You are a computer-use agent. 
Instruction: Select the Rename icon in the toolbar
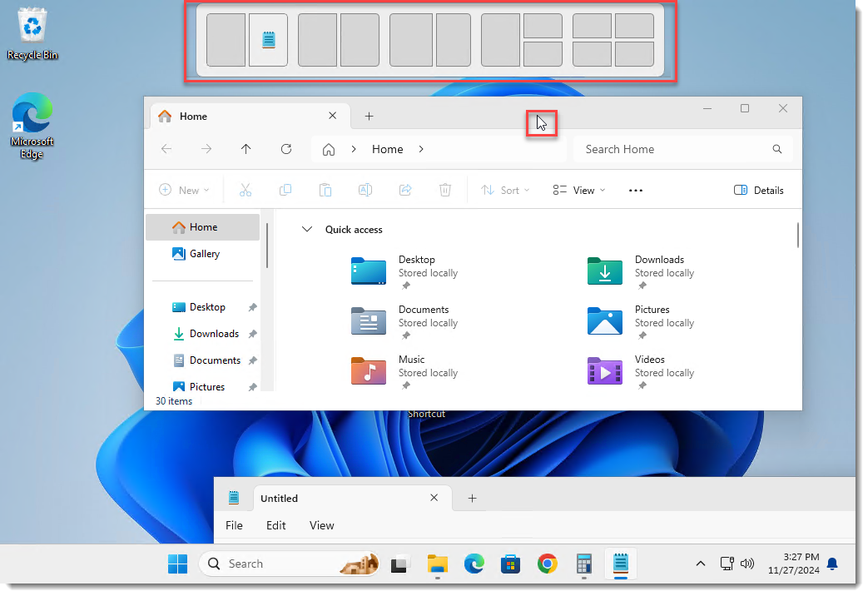pyautogui.click(x=365, y=190)
